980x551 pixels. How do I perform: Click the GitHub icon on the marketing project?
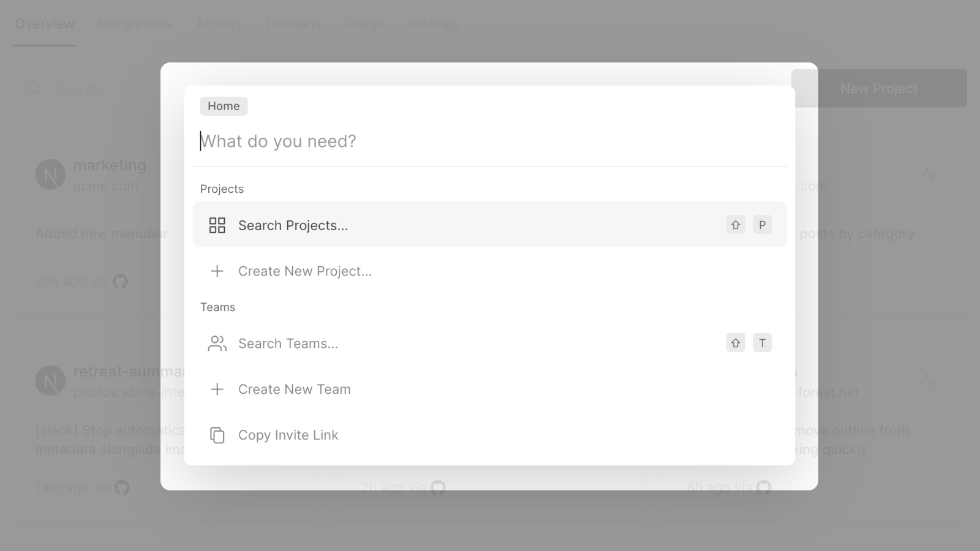click(x=121, y=281)
